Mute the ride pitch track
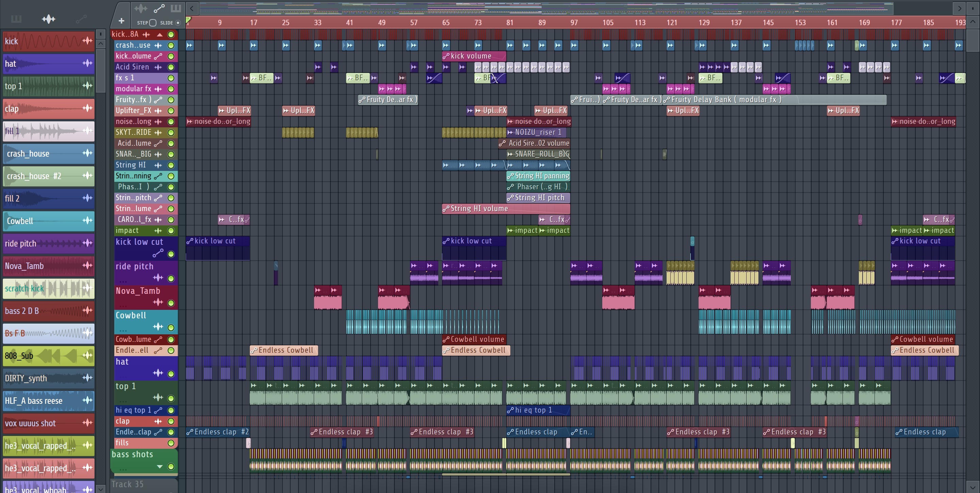The height and width of the screenshot is (493, 980). 171,278
